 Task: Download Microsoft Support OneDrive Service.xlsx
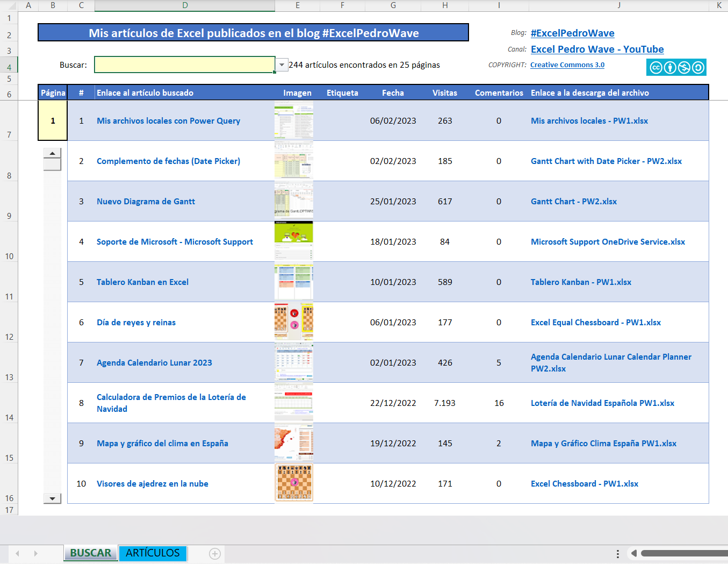(x=608, y=242)
